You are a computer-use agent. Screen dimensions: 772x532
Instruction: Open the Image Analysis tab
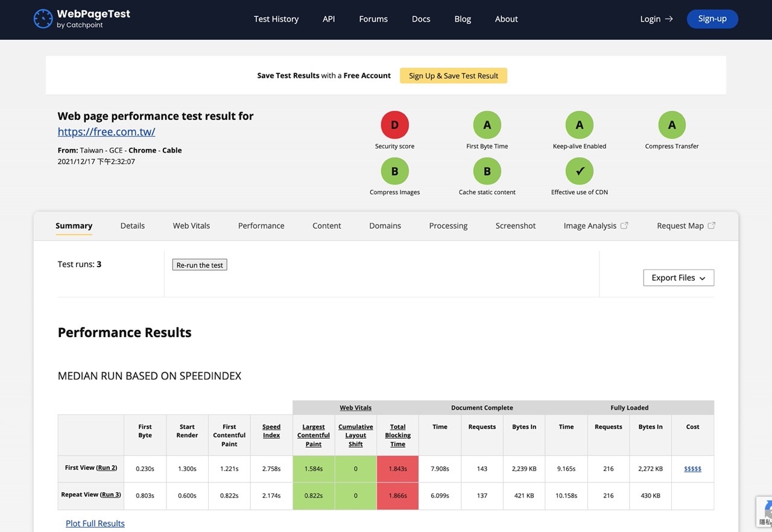596,226
